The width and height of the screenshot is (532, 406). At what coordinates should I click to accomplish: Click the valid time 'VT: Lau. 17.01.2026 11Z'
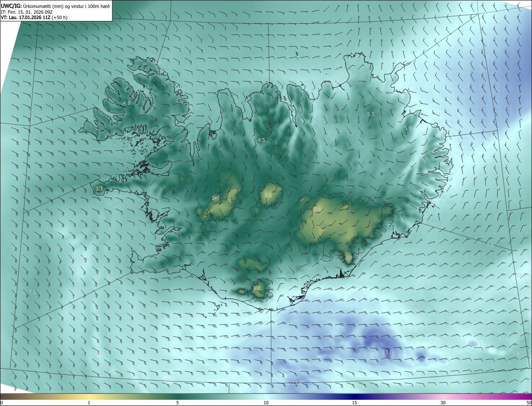(26, 17)
